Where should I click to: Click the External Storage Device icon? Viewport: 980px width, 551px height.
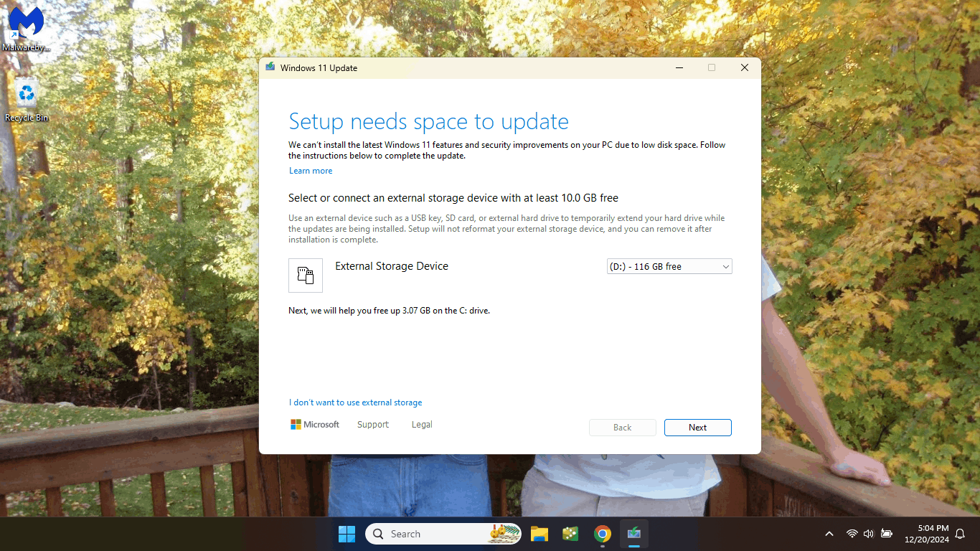pos(306,275)
